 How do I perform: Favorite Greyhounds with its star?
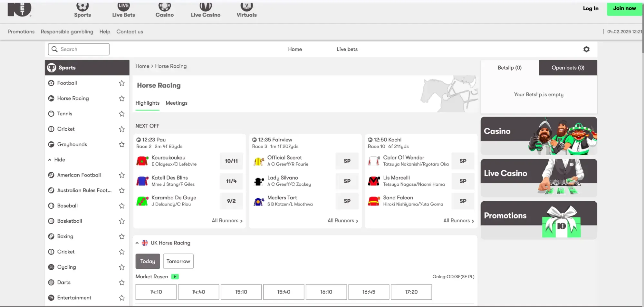pyautogui.click(x=122, y=144)
